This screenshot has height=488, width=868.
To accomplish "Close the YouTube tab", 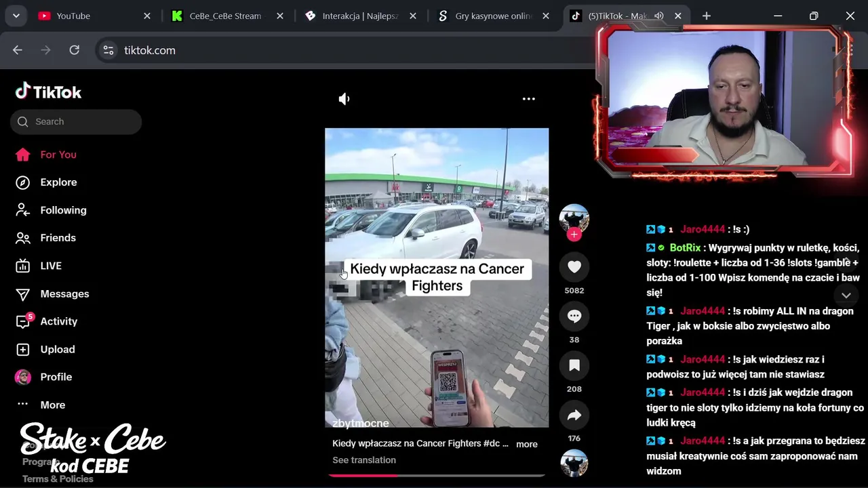I will click(147, 16).
